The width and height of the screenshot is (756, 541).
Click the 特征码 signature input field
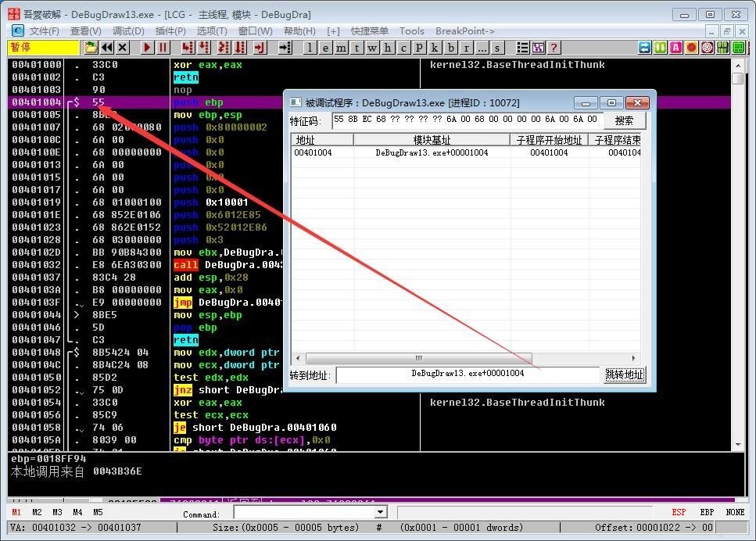coord(467,120)
